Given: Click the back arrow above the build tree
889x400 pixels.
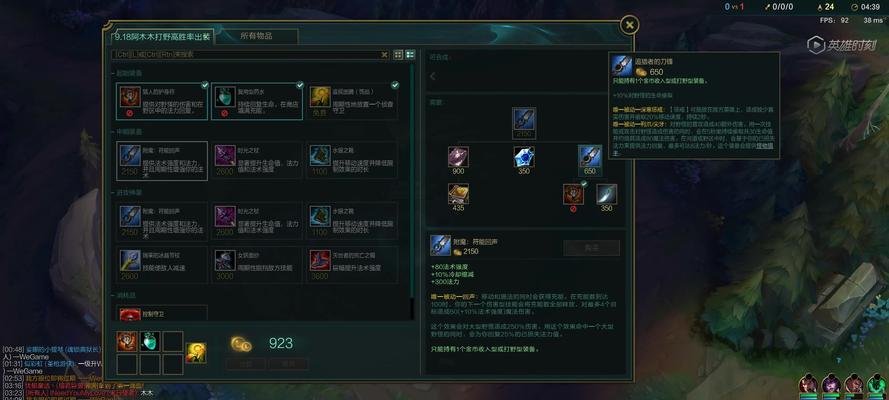Looking at the screenshot, I should pos(433,76).
